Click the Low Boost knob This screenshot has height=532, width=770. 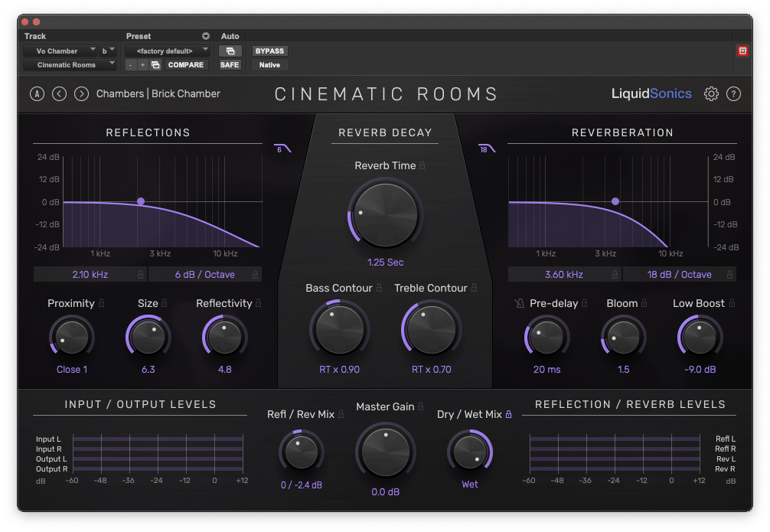tap(700, 338)
